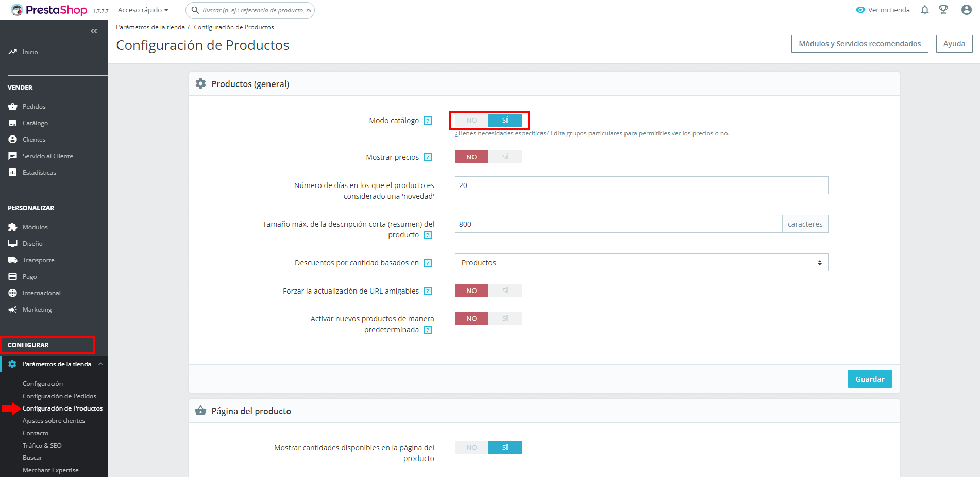The height and width of the screenshot is (477, 980).
Task: Open Merchant Expertise submenu item
Action: pos(50,470)
